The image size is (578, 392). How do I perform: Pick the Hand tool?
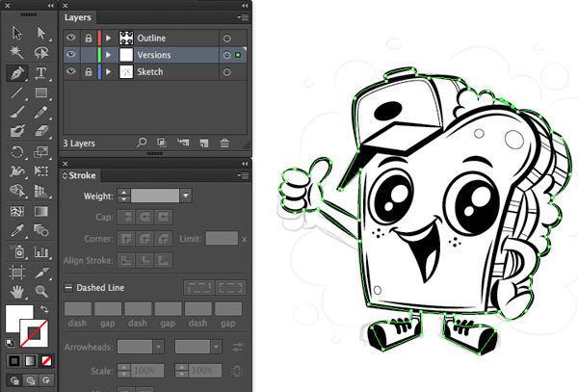point(16,290)
